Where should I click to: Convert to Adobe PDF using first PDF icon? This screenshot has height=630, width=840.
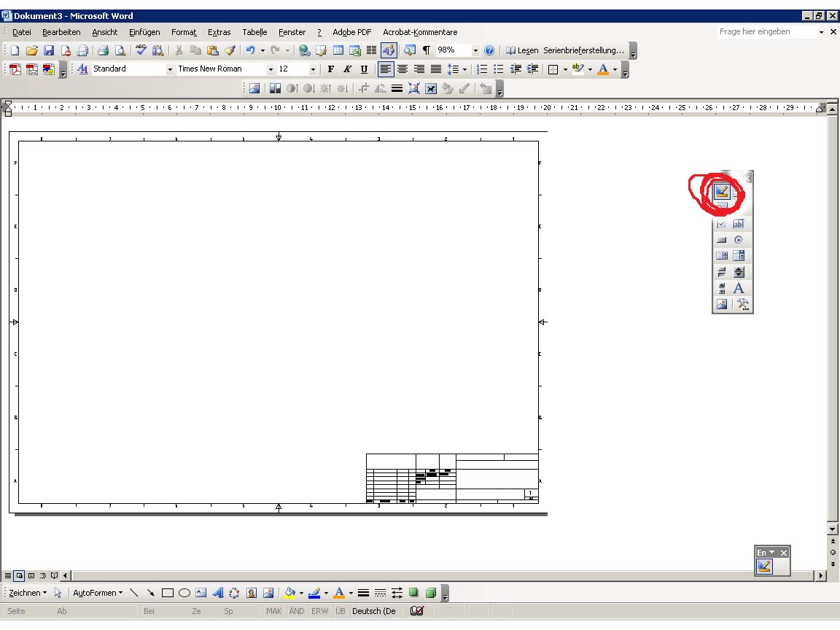click(x=15, y=69)
